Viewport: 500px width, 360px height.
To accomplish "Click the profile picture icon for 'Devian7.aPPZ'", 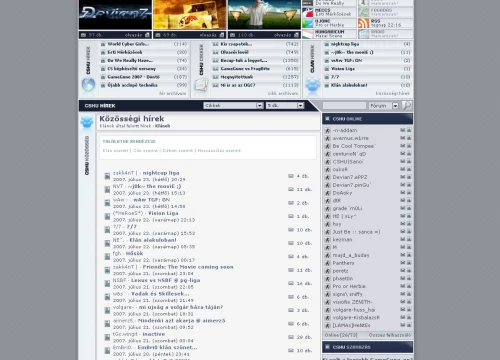I will [x=409, y=177].
